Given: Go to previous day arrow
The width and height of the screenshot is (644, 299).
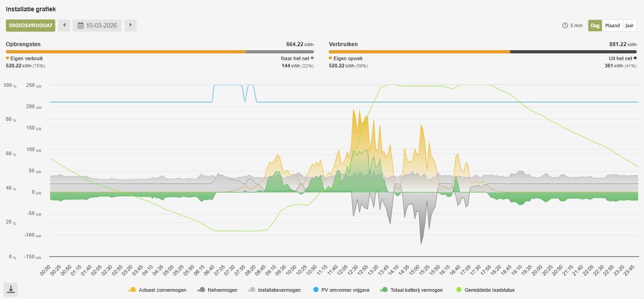Looking at the screenshot, I should tap(64, 25).
